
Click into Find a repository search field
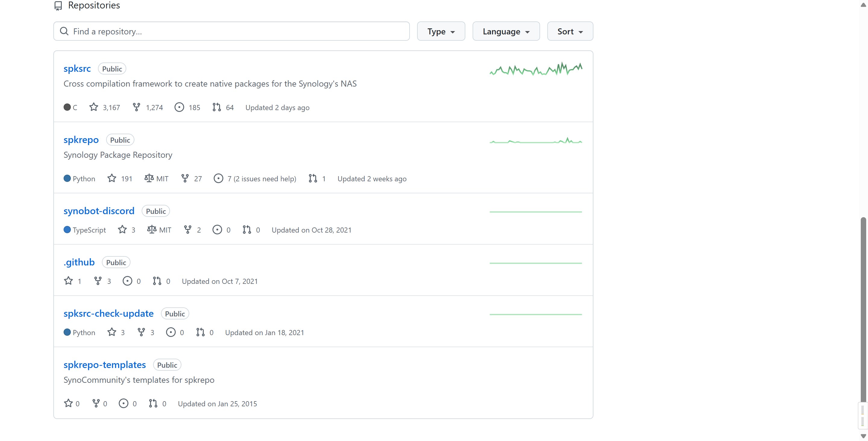coord(231,31)
